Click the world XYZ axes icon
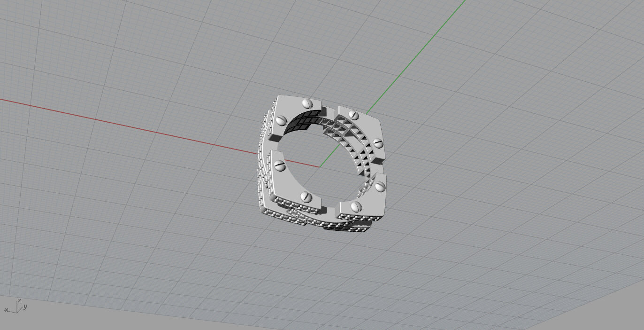The width and height of the screenshot is (644, 330). pos(15,306)
